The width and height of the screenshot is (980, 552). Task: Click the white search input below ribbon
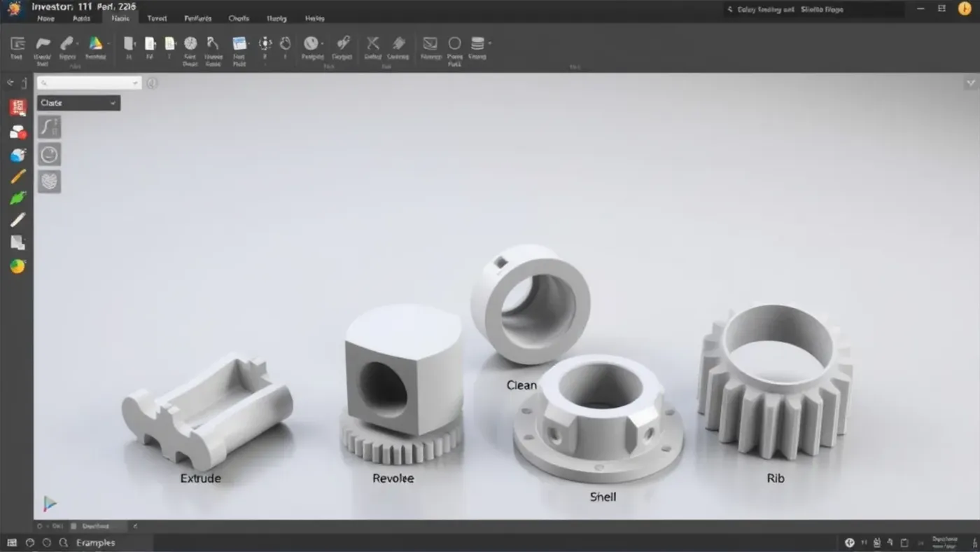coord(89,83)
